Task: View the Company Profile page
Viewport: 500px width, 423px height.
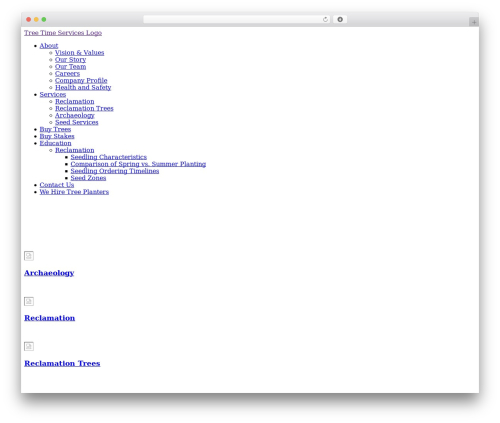Action: coord(81,81)
